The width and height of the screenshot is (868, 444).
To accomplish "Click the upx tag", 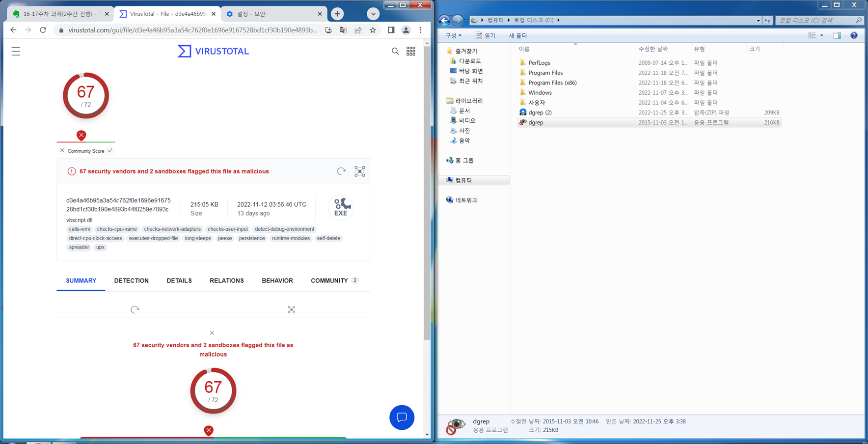I will (x=100, y=247).
